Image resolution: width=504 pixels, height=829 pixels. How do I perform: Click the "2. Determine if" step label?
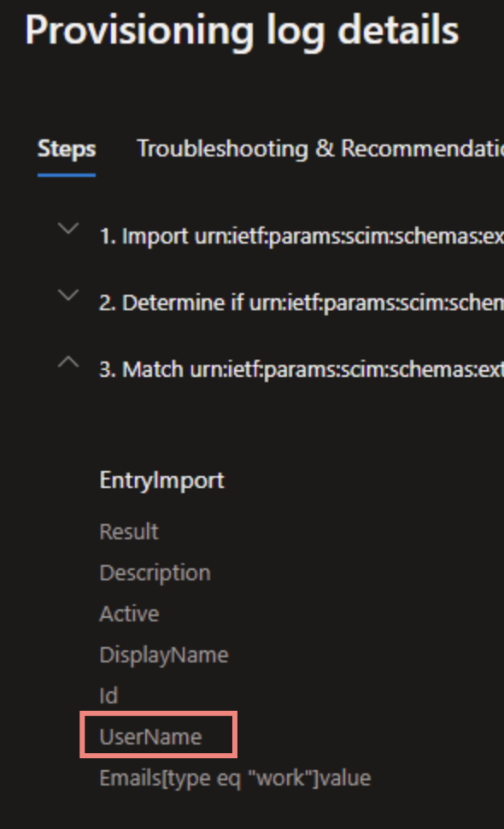(171, 303)
